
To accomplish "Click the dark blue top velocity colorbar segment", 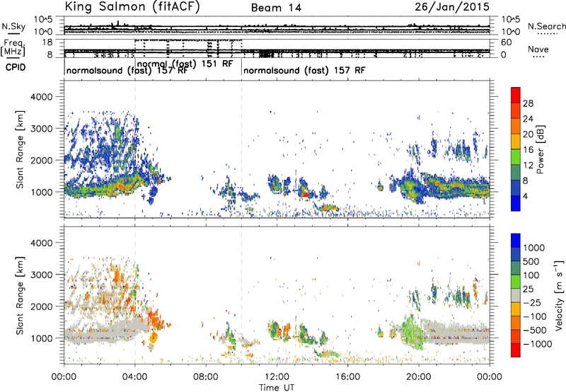I will click(516, 241).
